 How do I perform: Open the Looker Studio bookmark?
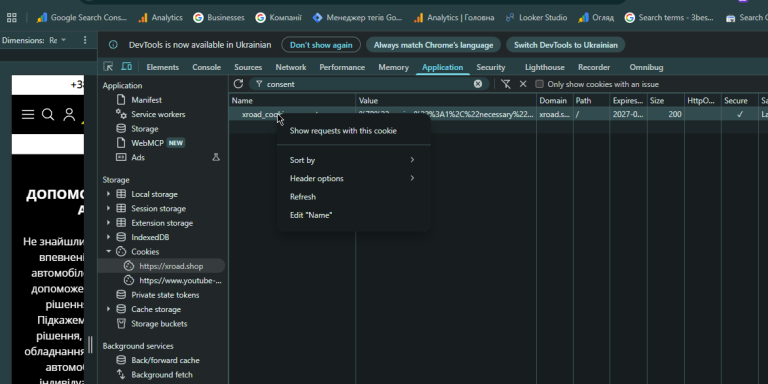(x=536, y=18)
